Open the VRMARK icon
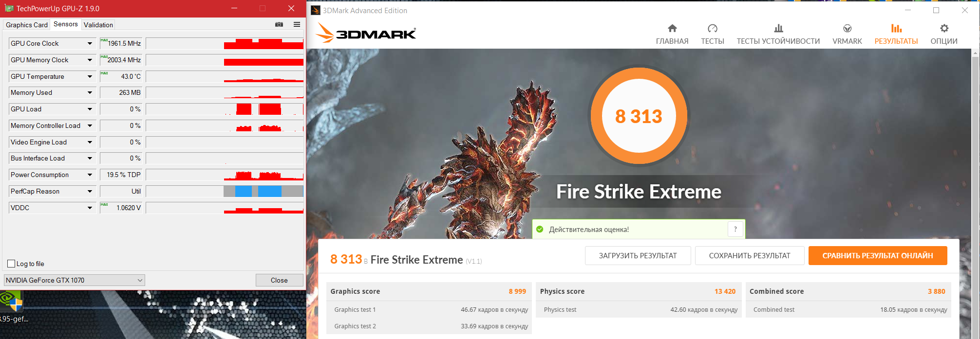This screenshot has width=980, height=339. 848,28
